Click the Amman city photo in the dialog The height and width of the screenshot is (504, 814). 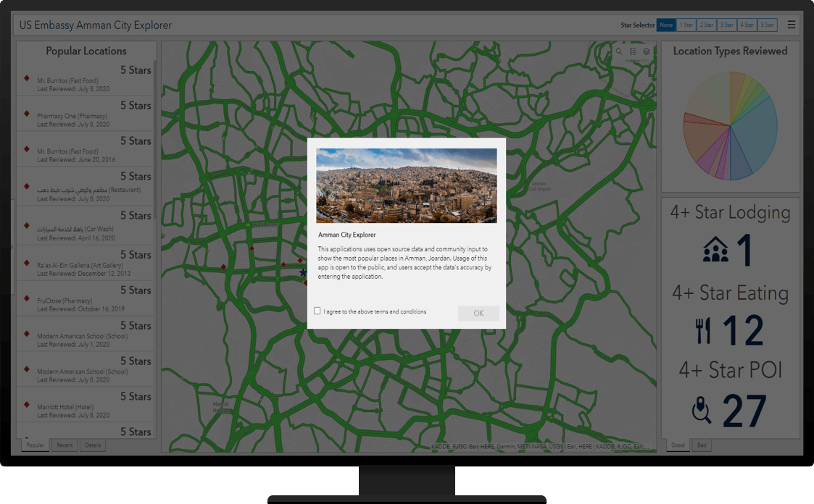pyautogui.click(x=407, y=185)
